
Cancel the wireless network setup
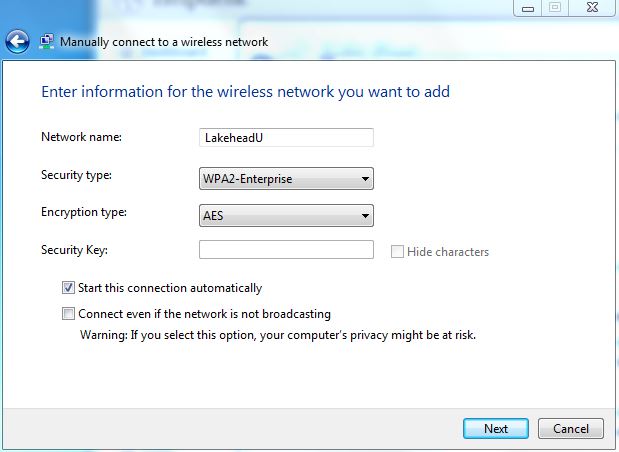click(570, 428)
